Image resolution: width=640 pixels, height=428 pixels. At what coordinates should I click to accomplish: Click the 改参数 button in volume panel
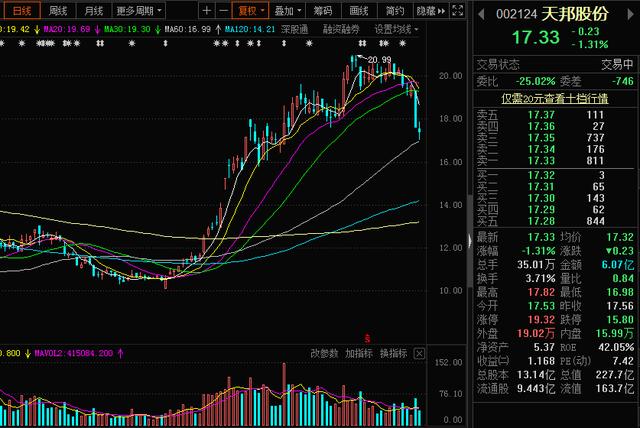tap(324, 353)
